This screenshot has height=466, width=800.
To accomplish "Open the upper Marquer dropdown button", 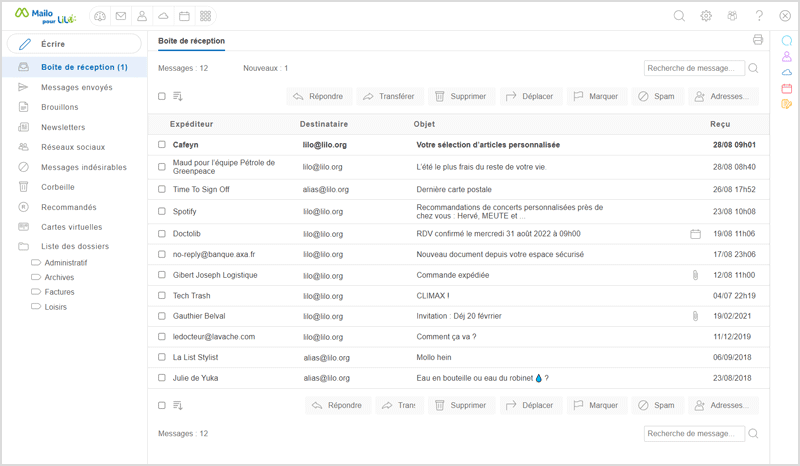I will coord(596,97).
